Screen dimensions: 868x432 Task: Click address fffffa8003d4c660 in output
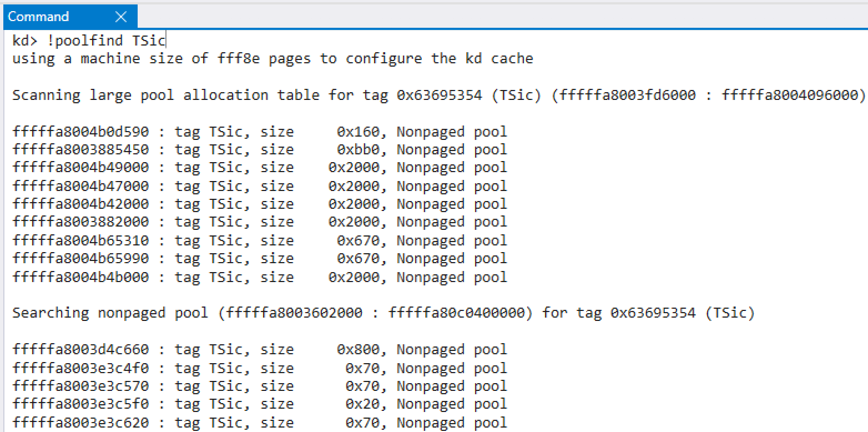click(x=80, y=349)
